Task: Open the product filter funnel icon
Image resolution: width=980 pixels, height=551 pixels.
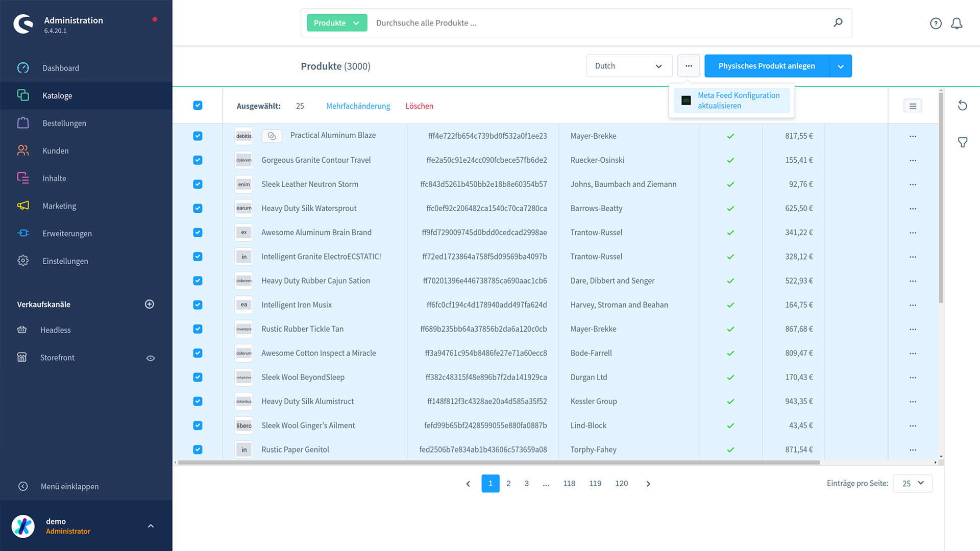Action: click(x=963, y=142)
